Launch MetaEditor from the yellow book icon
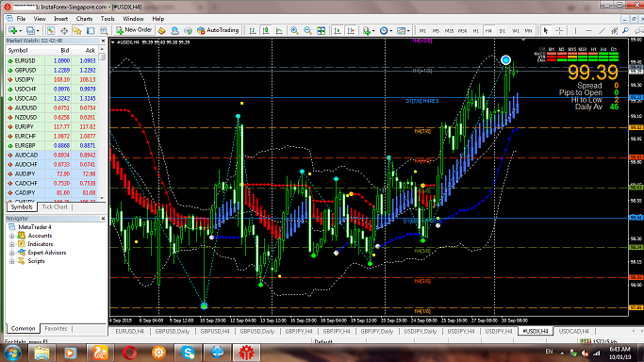Image resolution: width=644 pixels, height=362 pixels. pyautogui.click(x=161, y=31)
